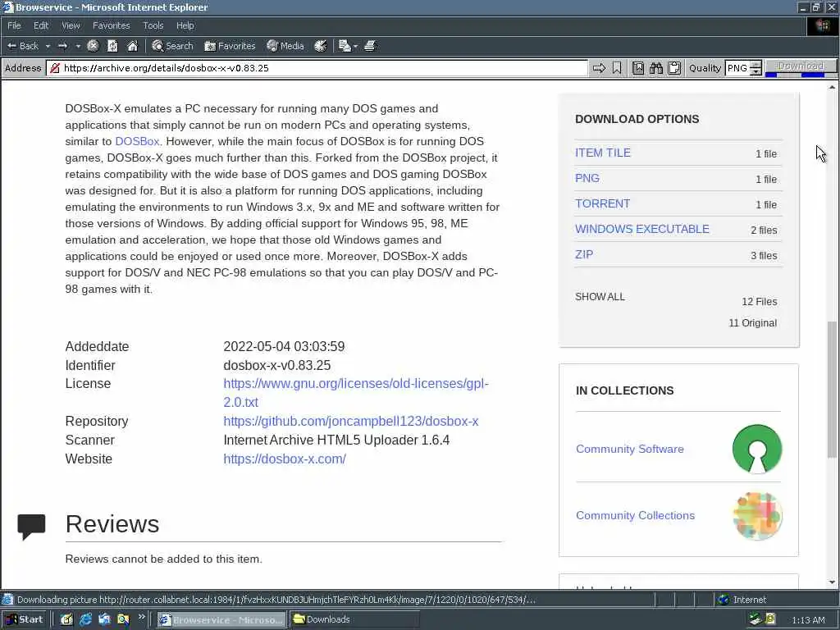The width and height of the screenshot is (840, 630).
Task: Stop page loading with Stop icon
Action: (93, 46)
